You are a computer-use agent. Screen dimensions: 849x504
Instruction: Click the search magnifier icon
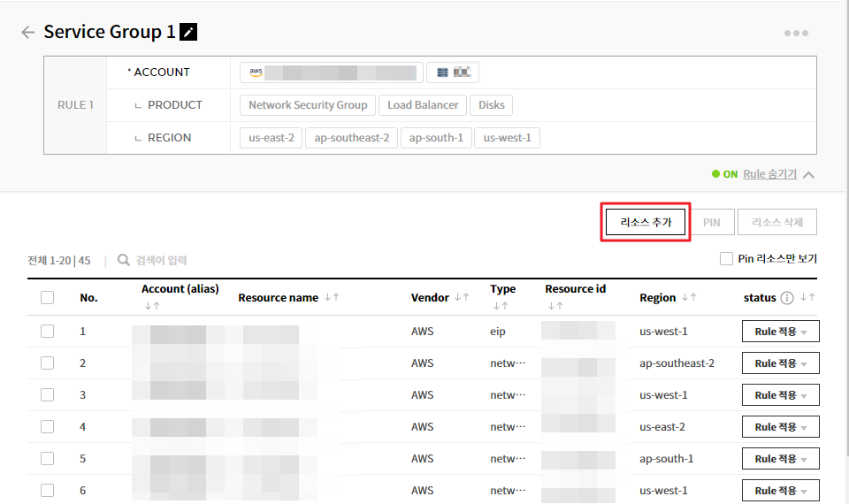click(124, 261)
